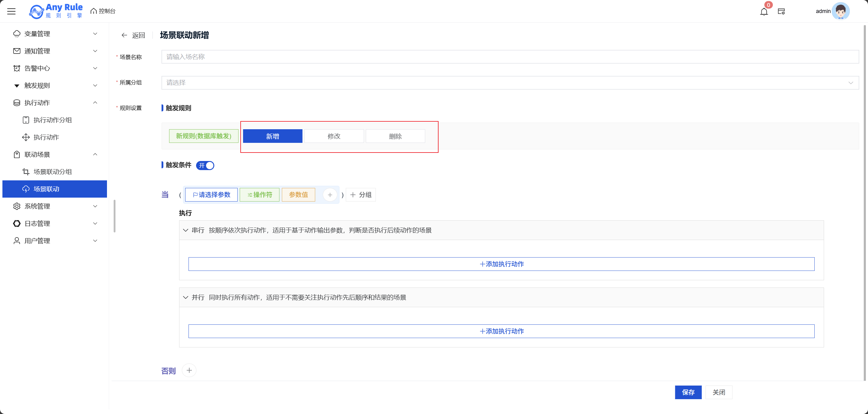This screenshot has height=414, width=868.
Task: Click the 新增 trigger rule button
Action: point(272,136)
